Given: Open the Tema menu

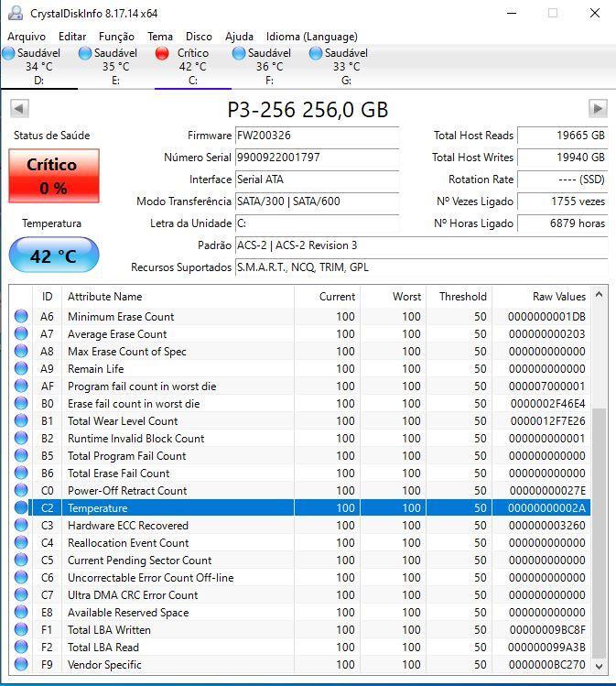Looking at the screenshot, I should (x=160, y=37).
